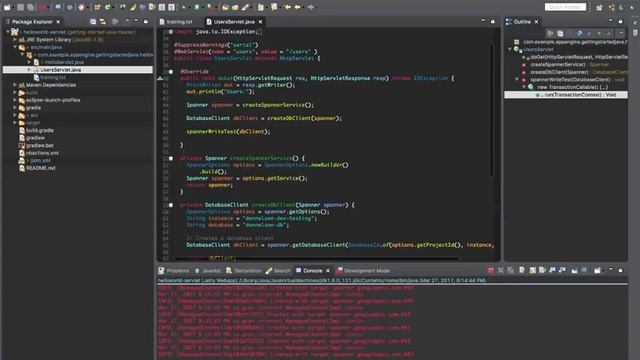Click the editor vertical scrollbar
640x360 pixels.
tap(492, 110)
